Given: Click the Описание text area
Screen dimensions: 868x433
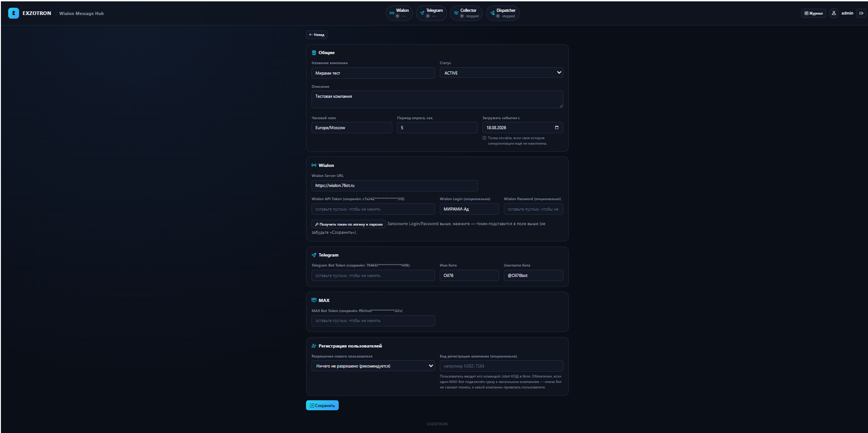Looking at the screenshot, I should (437, 99).
